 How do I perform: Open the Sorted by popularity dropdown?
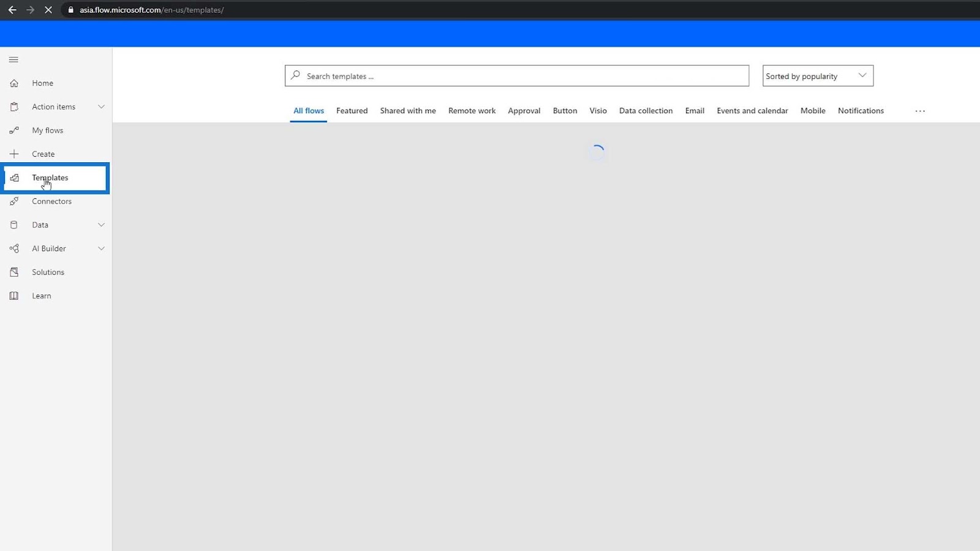pyautogui.click(x=818, y=76)
